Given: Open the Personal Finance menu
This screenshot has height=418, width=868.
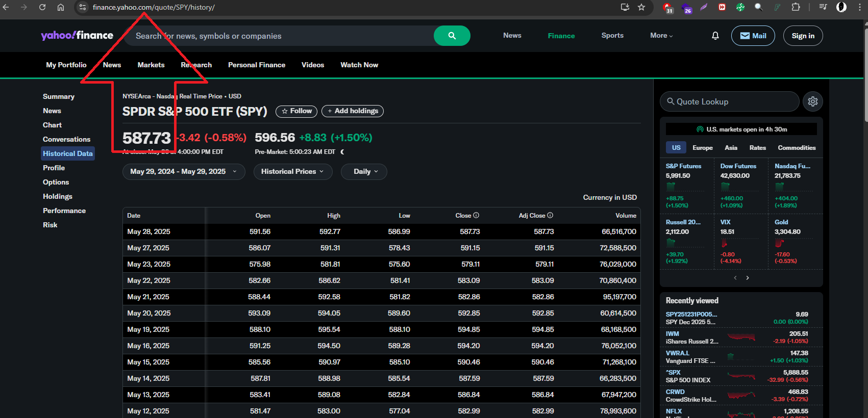Looking at the screenshot, I should click(x=257, y=65).
